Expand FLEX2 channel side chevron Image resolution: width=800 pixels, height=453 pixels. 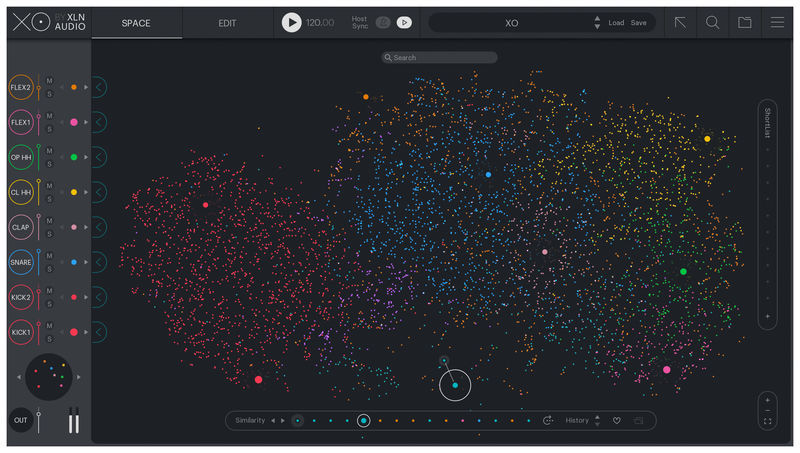[99, 87]
